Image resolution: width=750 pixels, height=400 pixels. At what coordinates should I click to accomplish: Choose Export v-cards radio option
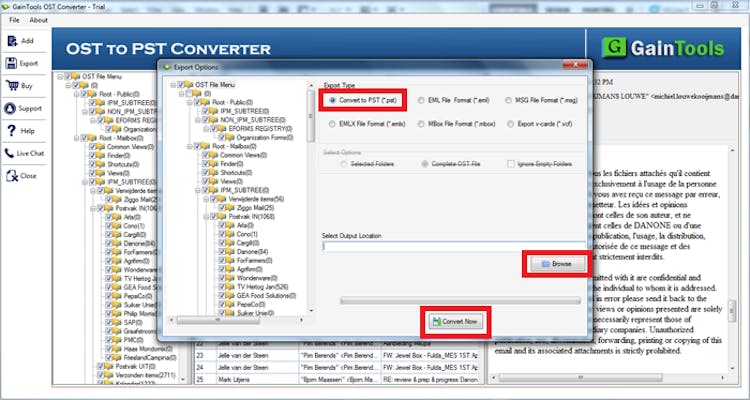[510, 124]
